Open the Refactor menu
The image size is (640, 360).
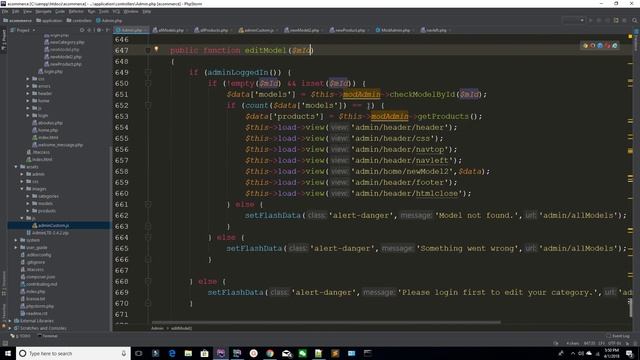pos(76,11)
